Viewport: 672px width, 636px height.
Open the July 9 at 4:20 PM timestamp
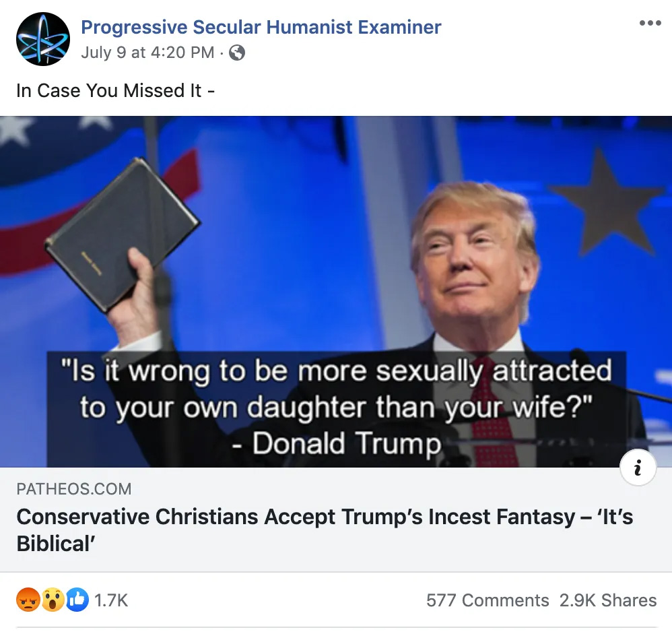pos(147,53)
